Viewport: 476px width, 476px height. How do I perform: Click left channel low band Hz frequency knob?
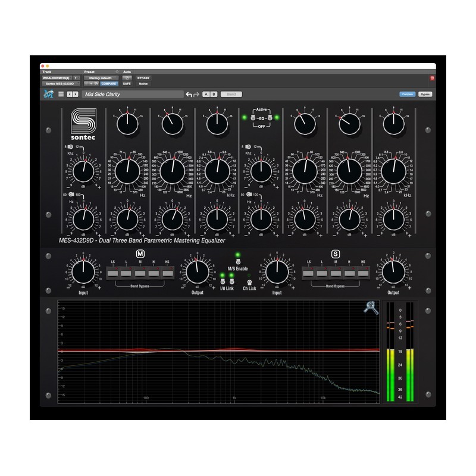point(127,171)
